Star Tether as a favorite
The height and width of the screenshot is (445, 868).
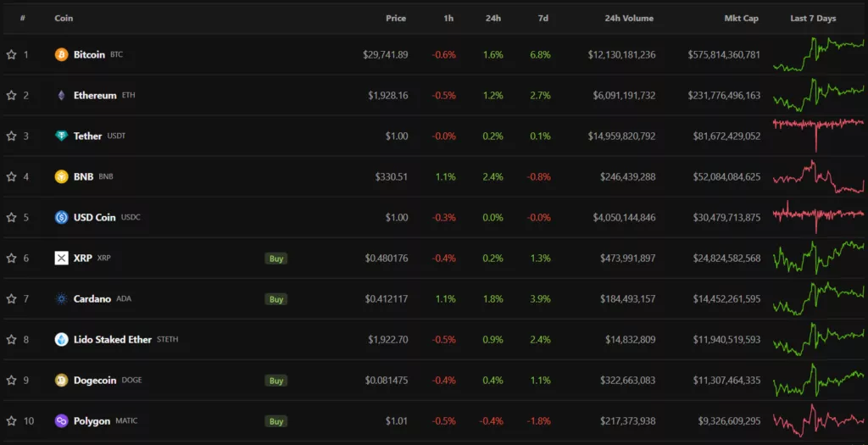point(11,136)
